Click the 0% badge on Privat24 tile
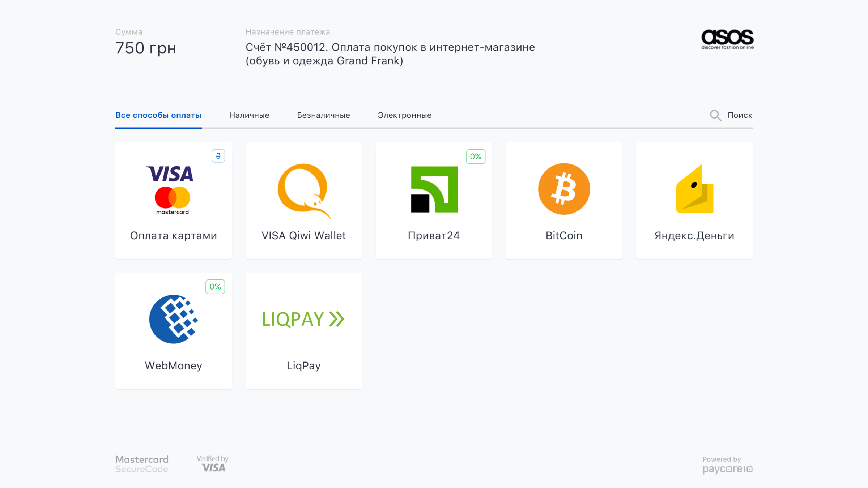This screenshot has height=488, width=868. pyautogui.click(x=475, y=157)
